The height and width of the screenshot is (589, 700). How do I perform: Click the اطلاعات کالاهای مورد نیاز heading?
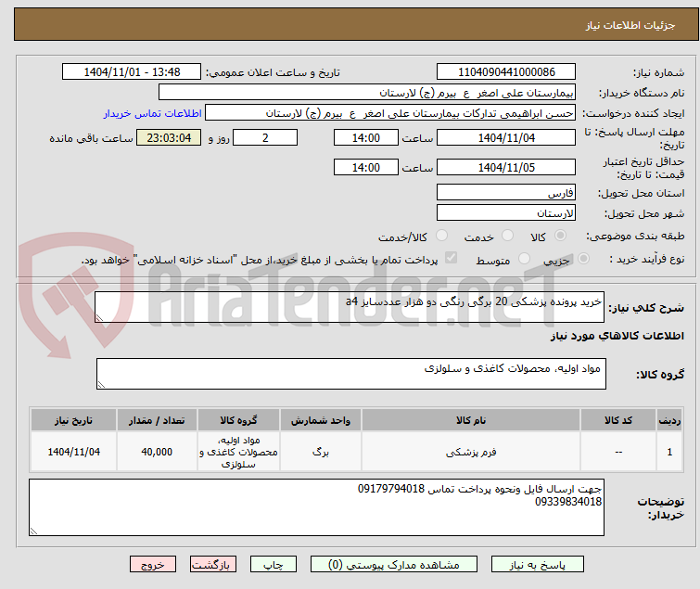coord(617,336)
